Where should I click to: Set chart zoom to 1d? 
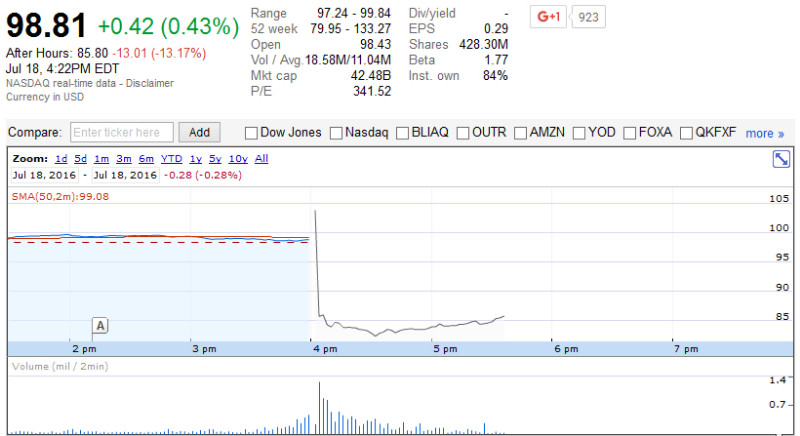pos(61,159)
